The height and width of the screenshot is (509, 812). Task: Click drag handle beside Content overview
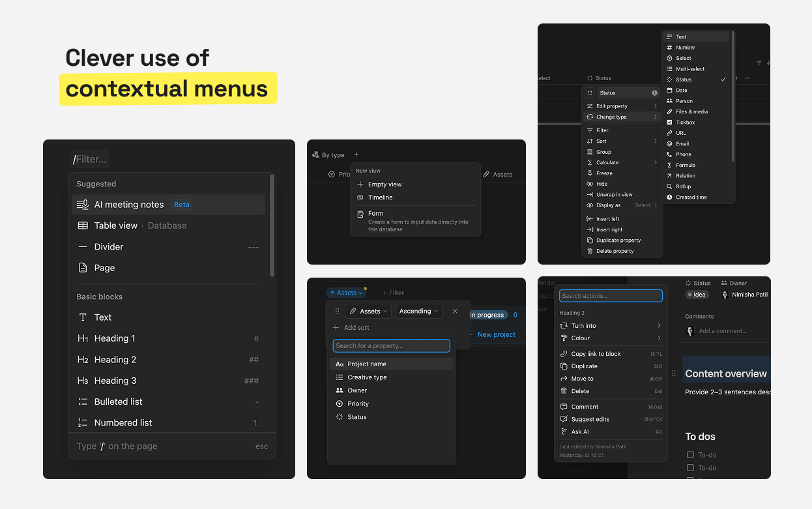pos(674,373)
